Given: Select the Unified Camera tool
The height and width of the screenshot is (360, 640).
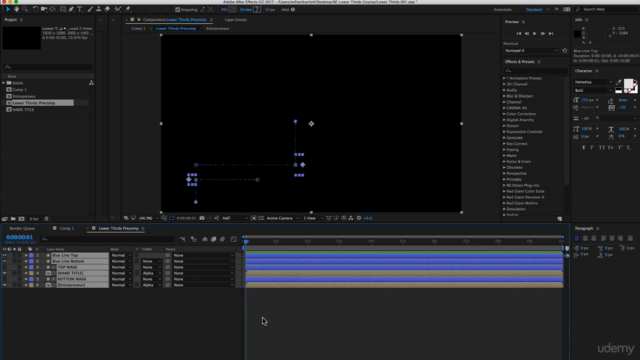Looking at the screenshot, I should (x=44, y=9).
